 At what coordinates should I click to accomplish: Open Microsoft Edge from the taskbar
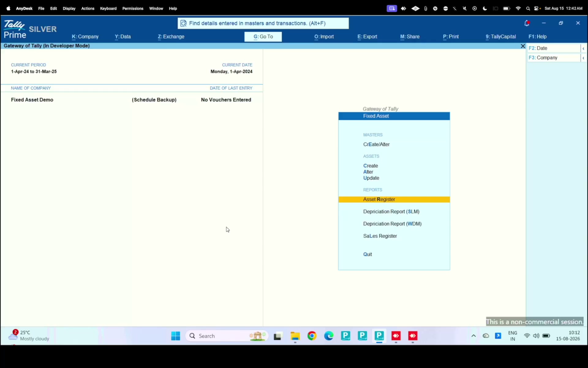[329, 336]
